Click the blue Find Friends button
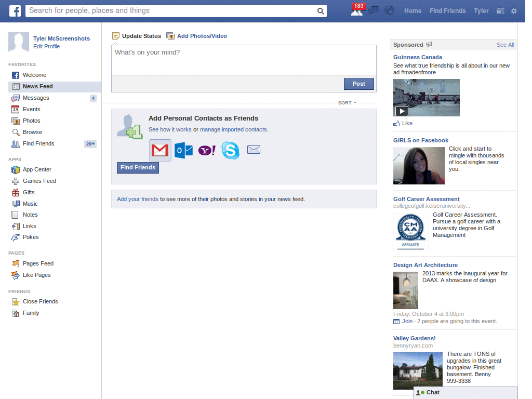This screenshot has width=532, height=399. coord(138,168)
